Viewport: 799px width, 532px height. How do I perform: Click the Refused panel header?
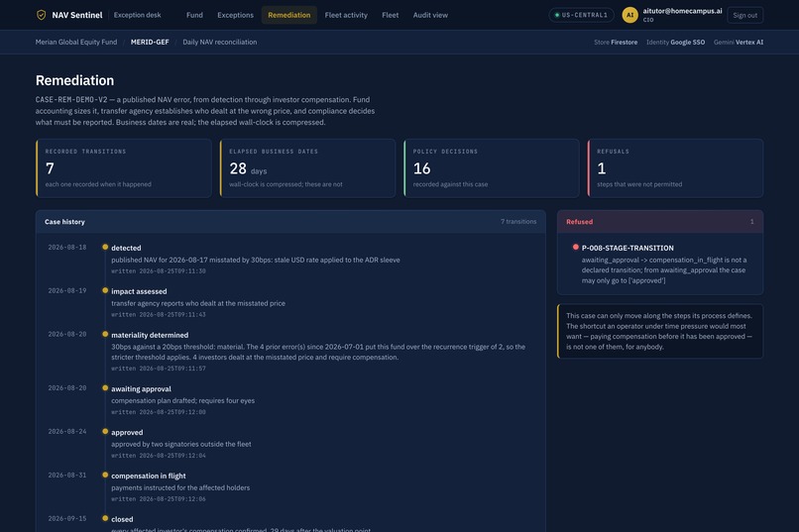click(x=660, y=222)
